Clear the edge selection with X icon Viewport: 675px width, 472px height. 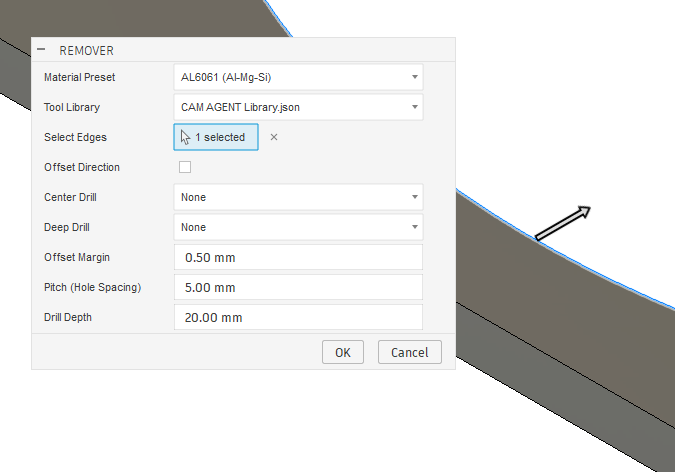274,137
